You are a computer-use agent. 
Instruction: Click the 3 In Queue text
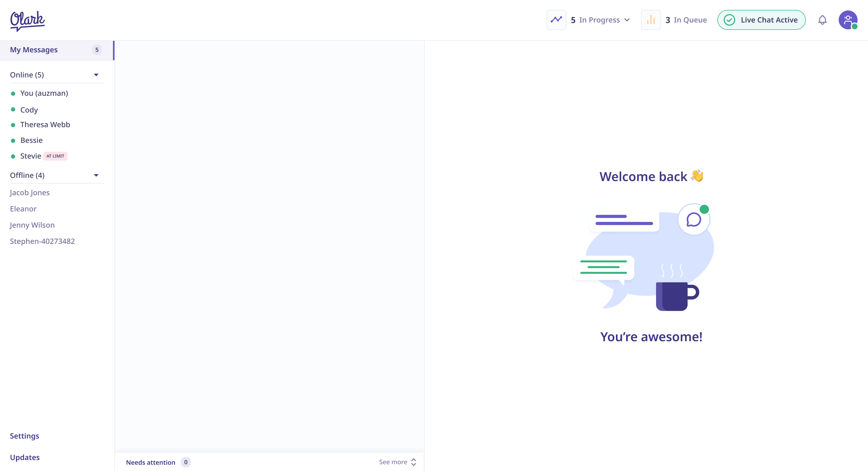coord(686,20)
